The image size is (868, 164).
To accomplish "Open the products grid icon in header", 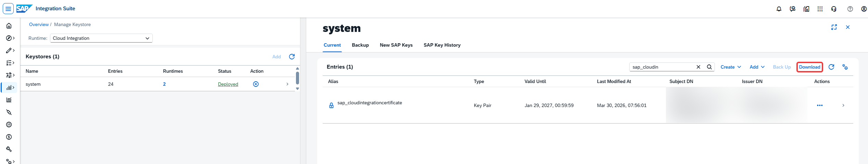I will pos(820,9).
